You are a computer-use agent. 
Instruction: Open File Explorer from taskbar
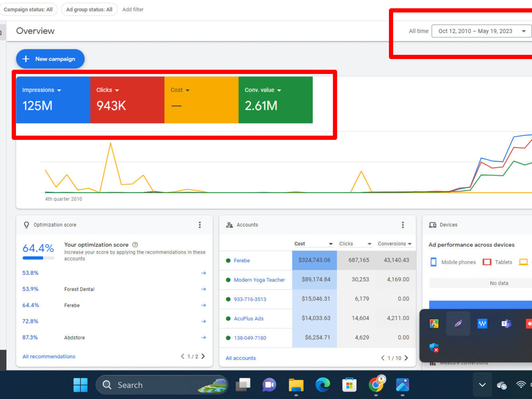pyautogui.click(x=296, y=385)
